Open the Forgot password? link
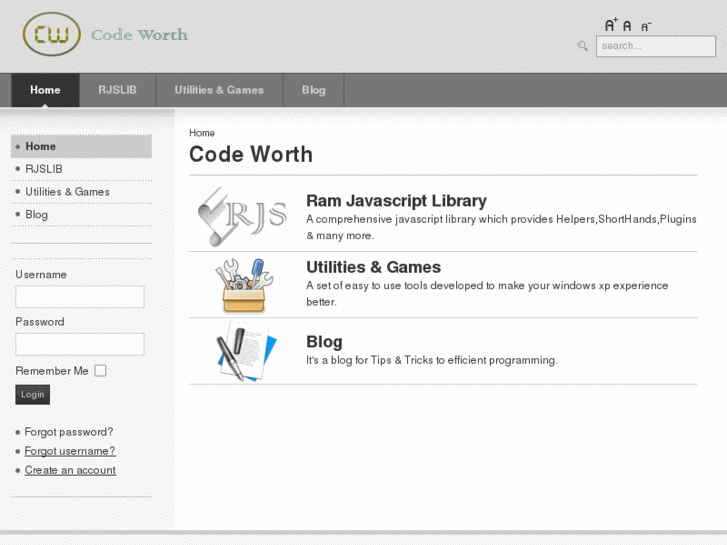 tap(69, 432)
